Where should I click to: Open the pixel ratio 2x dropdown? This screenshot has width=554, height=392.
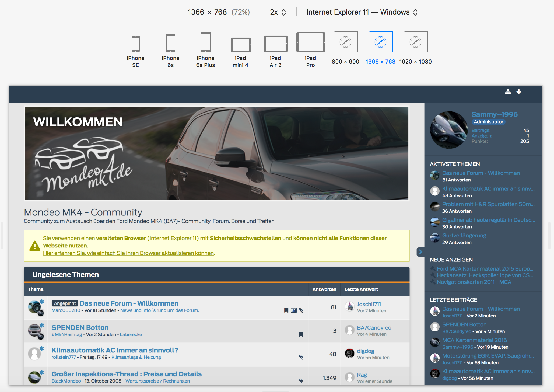pyautogui.click(x=278, y=12)
